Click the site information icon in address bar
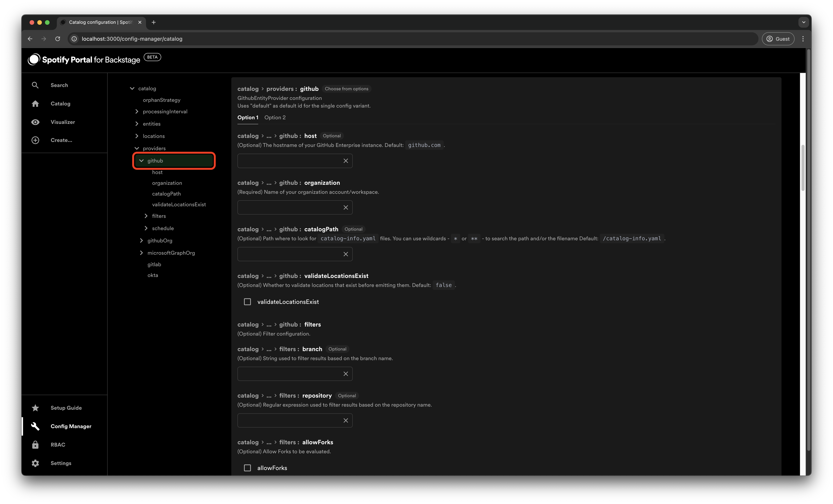This screenshot has width=833, height=504. (74, 39)
